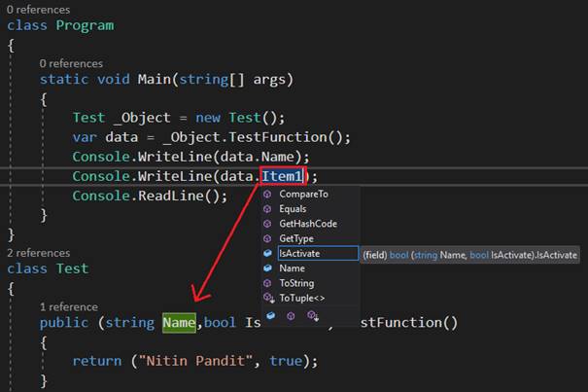
Task: Click the return keyword
Action: coord(97,361)
